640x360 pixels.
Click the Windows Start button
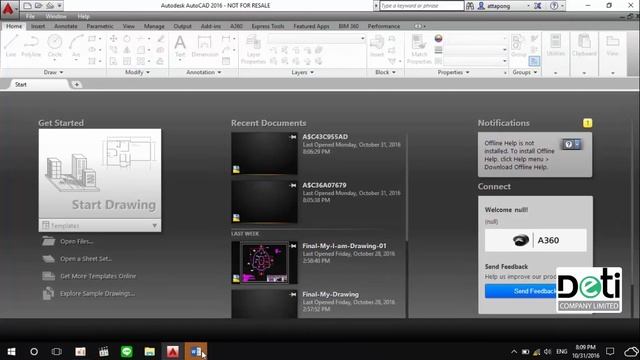coord(11,351)
